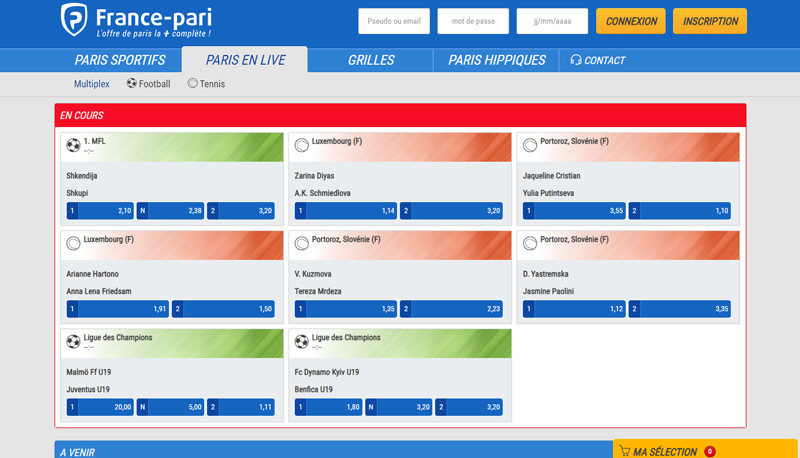The image size is (800, 458).
Task: Click the A Venir section header
Action: (334, 450)
